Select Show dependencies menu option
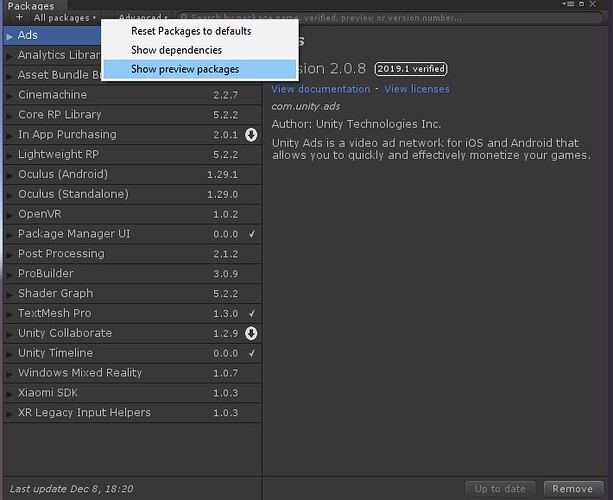This screenshot has height=500, width=613. (x=176, y=50)
